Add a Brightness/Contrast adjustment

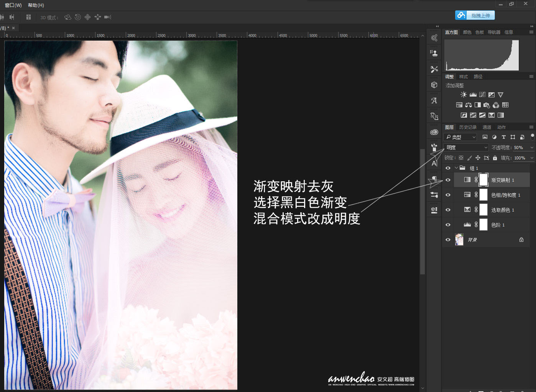[x=464, y=95]
